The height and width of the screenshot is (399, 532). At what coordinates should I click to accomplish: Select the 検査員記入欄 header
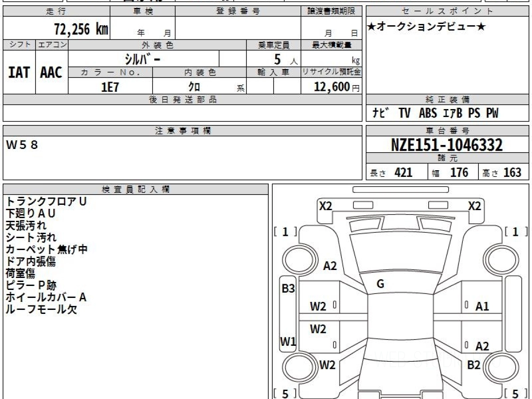pyautogui.click(x=136, y=189)
